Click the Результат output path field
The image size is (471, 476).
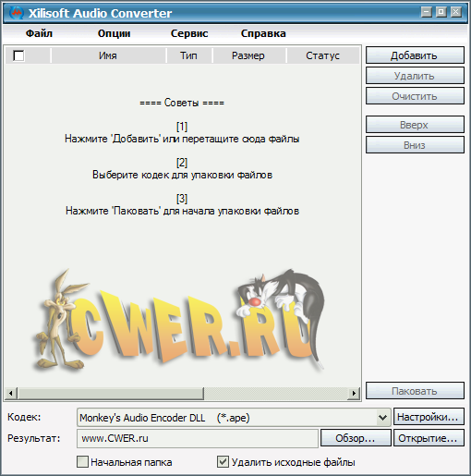198,438
